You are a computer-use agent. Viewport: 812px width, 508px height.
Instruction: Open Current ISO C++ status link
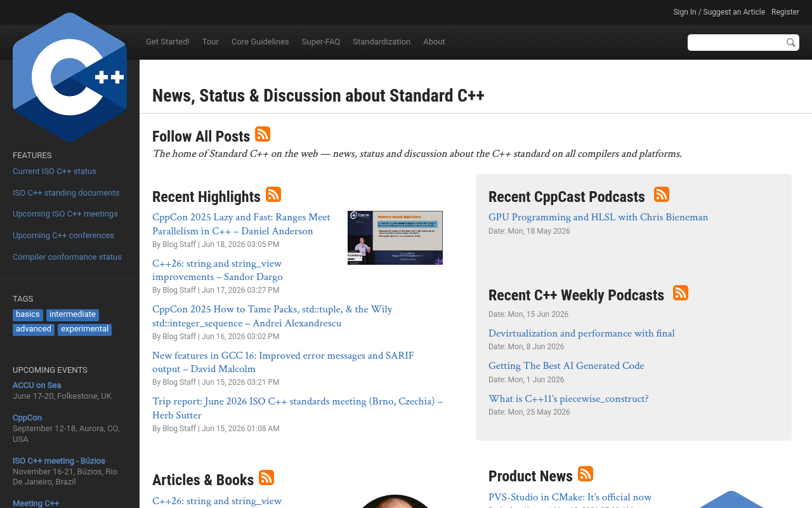tap(55, 171)
